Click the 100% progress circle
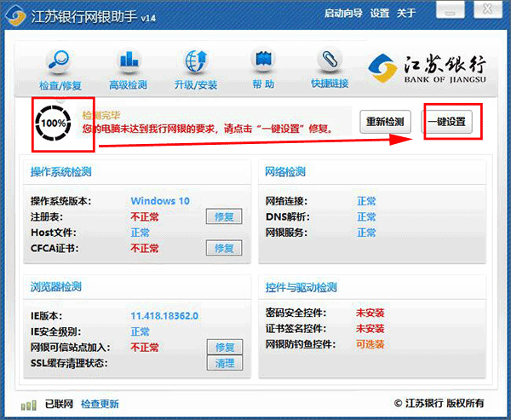 [x=53, y=124]
